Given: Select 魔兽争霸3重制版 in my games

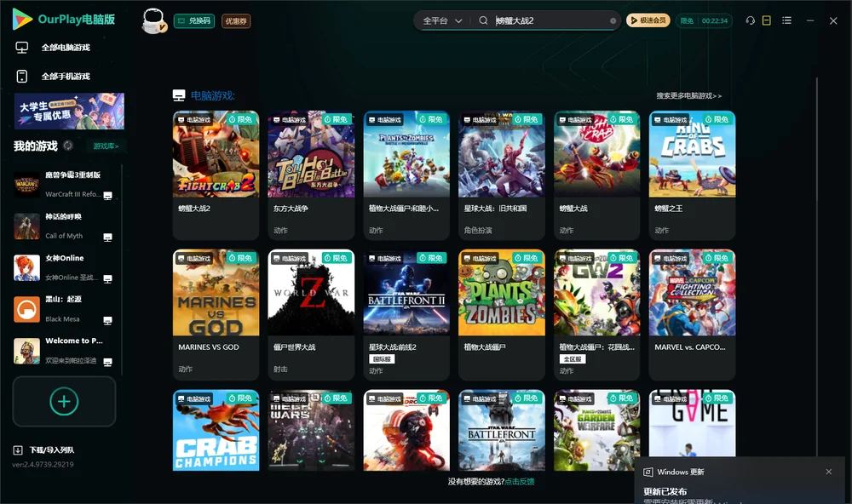Looking at the screenshot, I should point(63,185).
